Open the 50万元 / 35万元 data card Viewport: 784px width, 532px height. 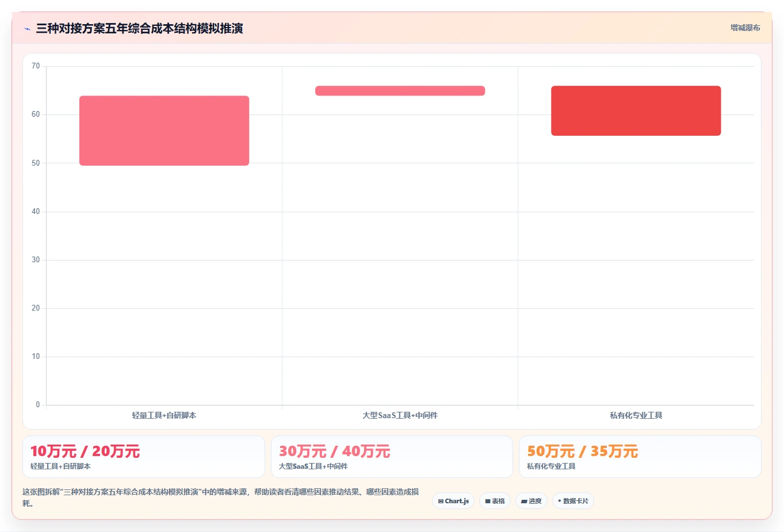pyautogui.click(x=640, y=457)
